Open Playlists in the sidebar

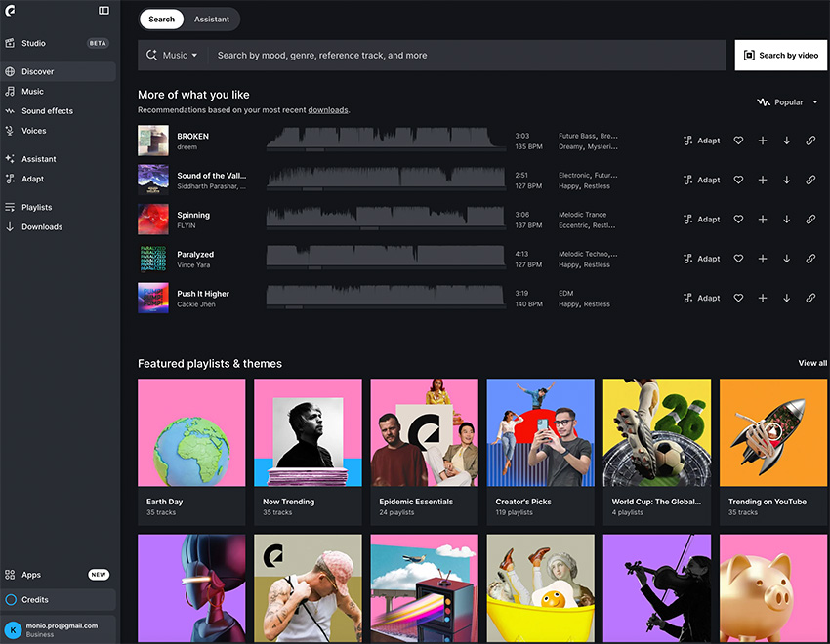click(x=59, y=207)
